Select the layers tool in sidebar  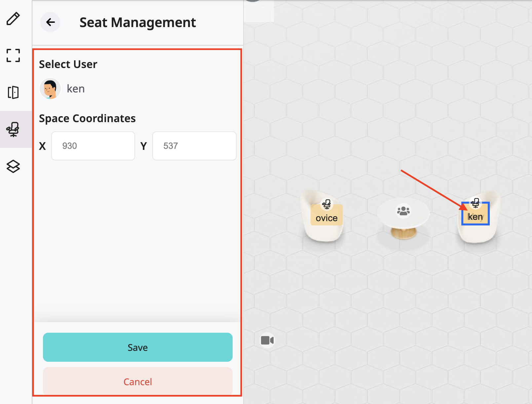13,167
